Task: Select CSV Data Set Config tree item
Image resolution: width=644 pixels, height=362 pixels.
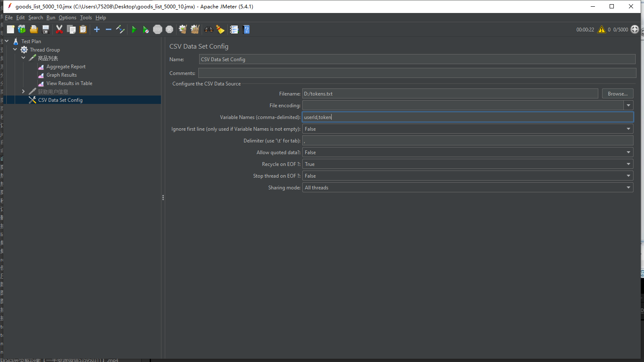Action: 60,100
